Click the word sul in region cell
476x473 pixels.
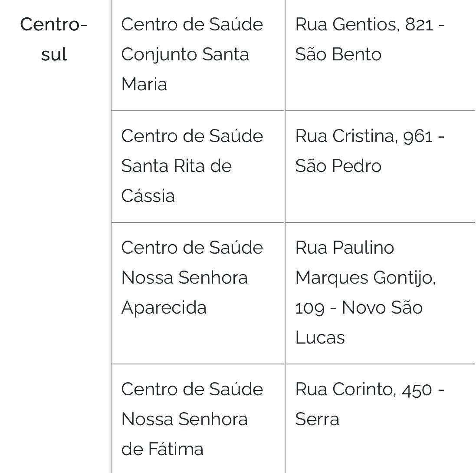[x=54, y=54]
